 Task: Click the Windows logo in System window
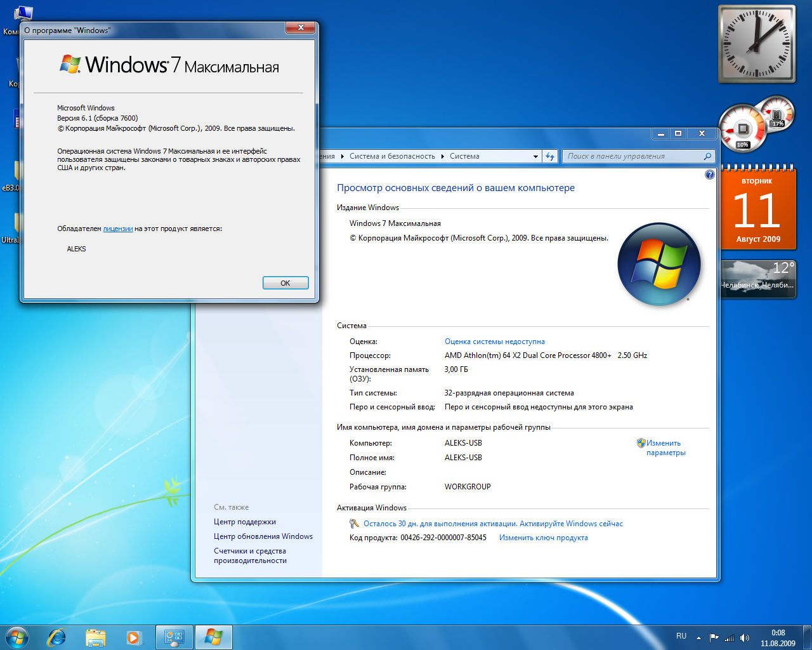(x=659, y=264)
